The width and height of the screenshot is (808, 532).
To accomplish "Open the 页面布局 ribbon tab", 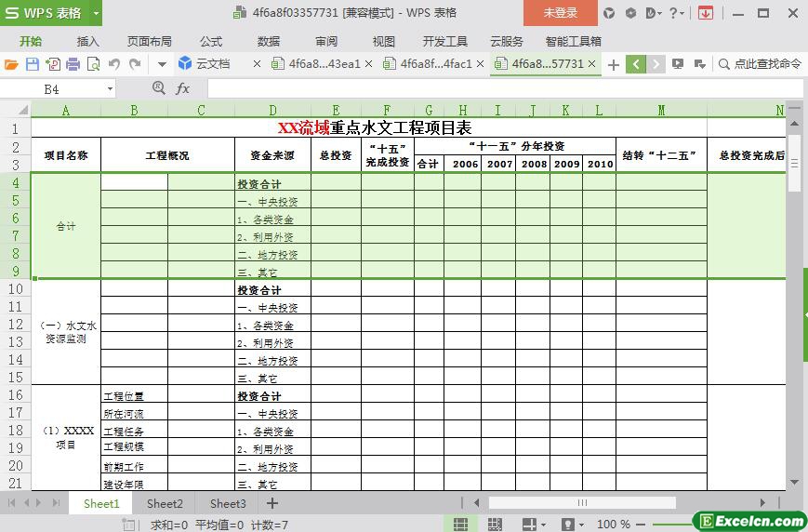I will 150,41.
